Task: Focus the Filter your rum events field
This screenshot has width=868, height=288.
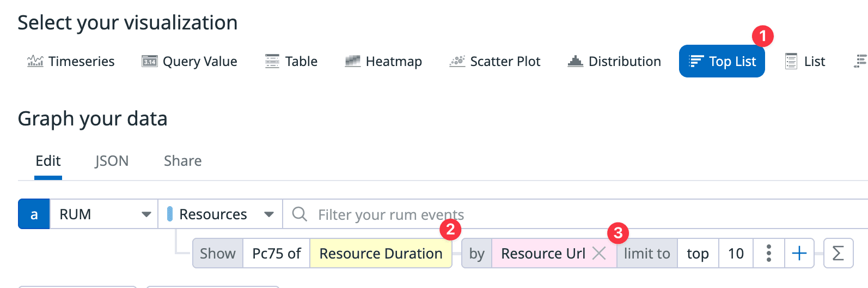Action: [x=575, y=214]
